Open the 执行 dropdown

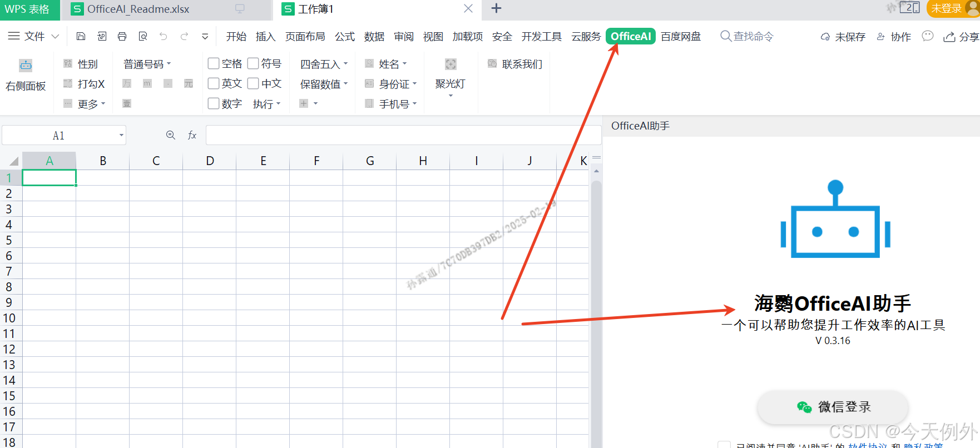267,104
